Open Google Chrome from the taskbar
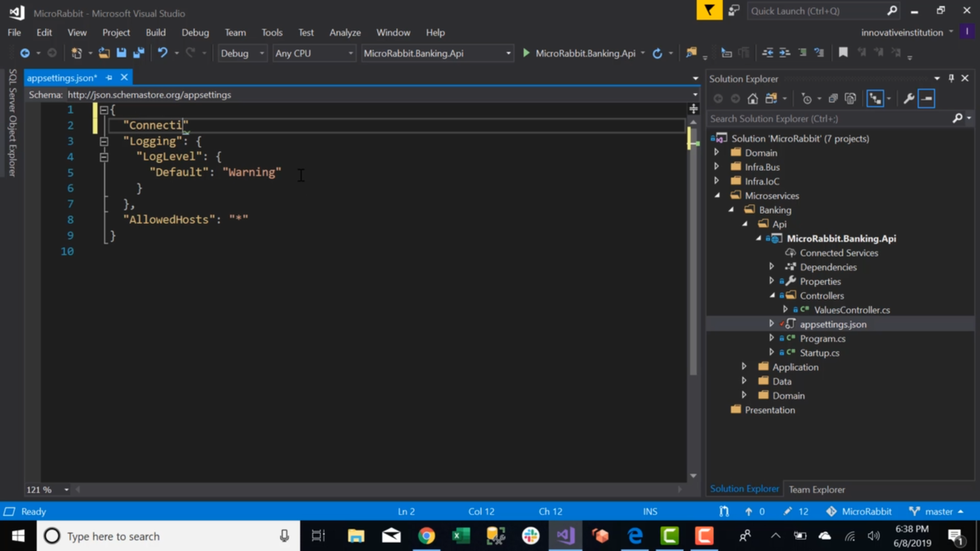 pyautogui.click(x=426, y=536)
